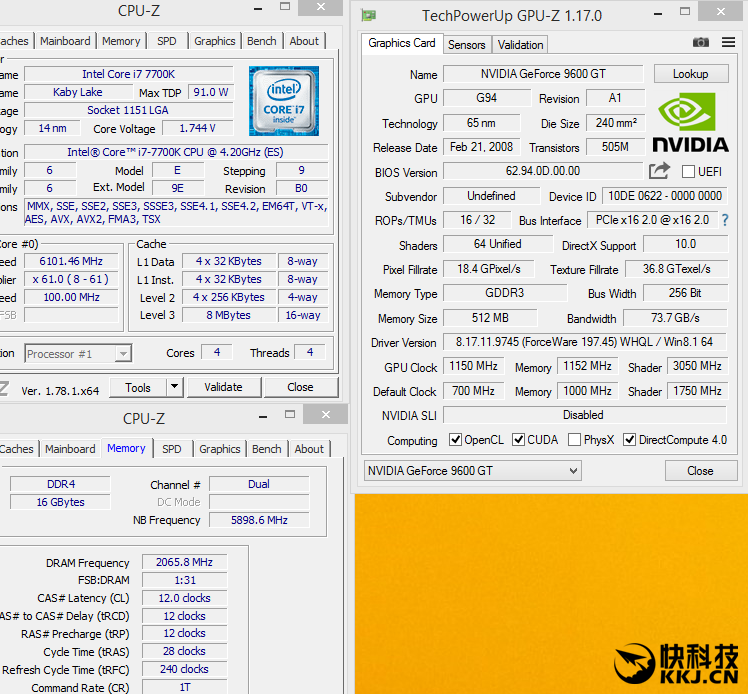The width and height of the screenshot is (748, 694).
Task: Toggle the UEFI checkbox
Action: point(688,172)
